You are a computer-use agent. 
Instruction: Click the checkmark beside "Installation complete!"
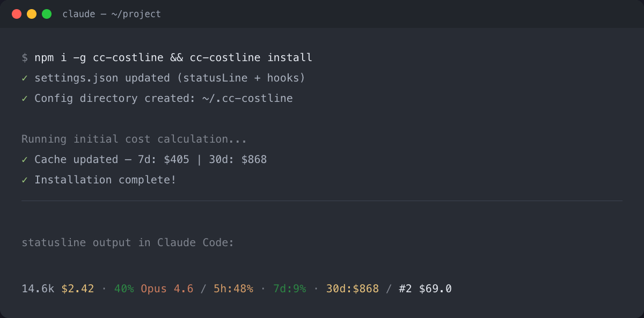coord(25,180)
